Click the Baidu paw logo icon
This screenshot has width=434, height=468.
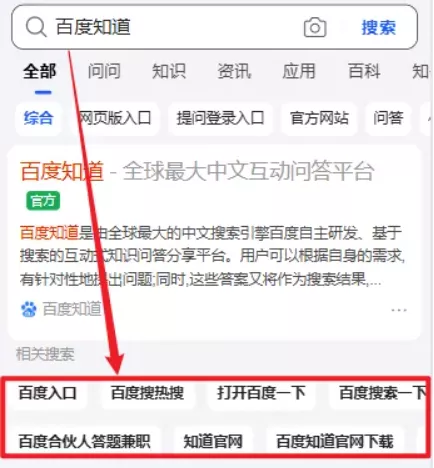pos(29,309)
